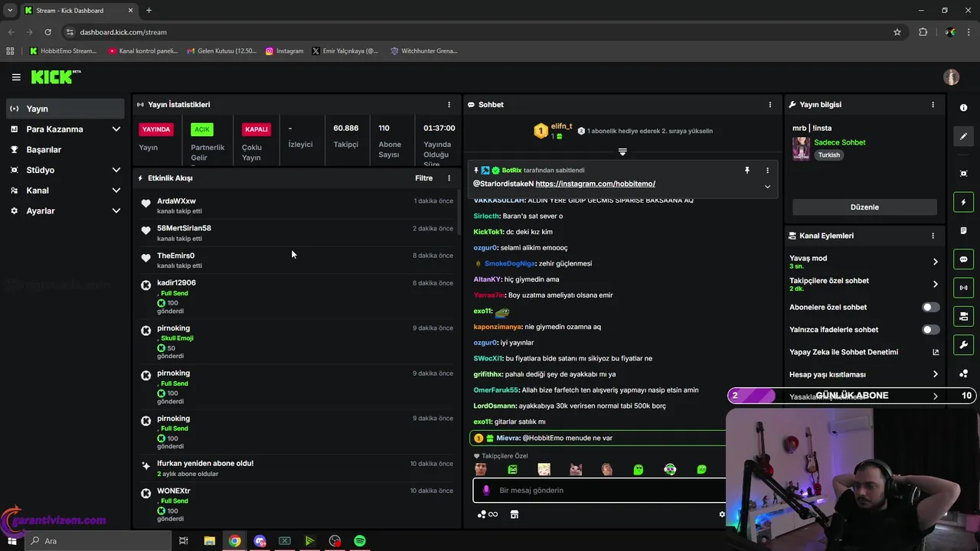
Task: Select Yayın in the left sidebar
Action: 65,109
